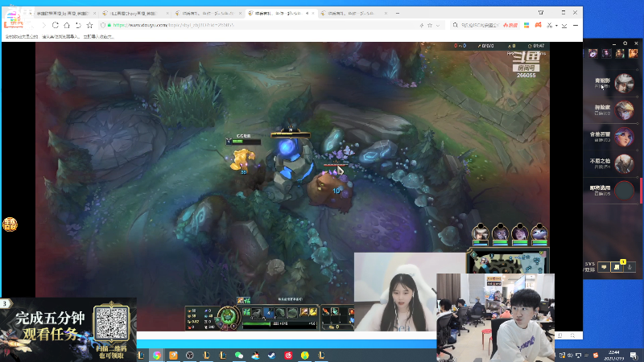Image resolution: width=644 pixels, height=362 pixels.
Task: Open the game controller icon in the browser toolbar
Action: pyautogui.click(x=538, y=25)
